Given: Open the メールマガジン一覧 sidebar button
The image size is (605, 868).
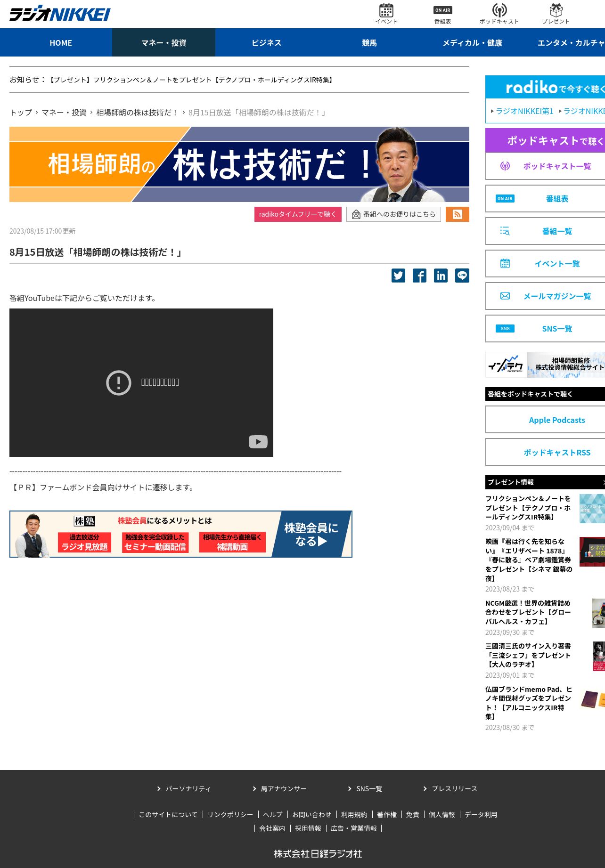Looking at the screenshot, I should tap(546, 296).
